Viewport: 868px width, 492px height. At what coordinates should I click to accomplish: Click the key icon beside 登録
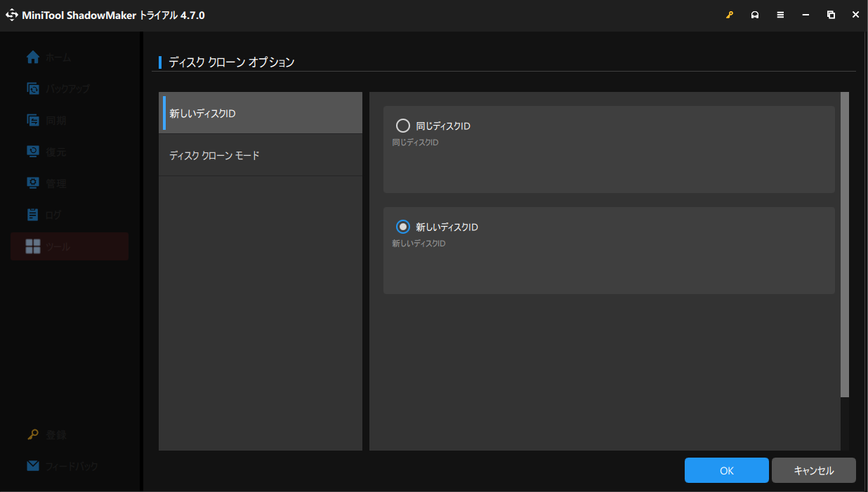(x=33, y=434)
